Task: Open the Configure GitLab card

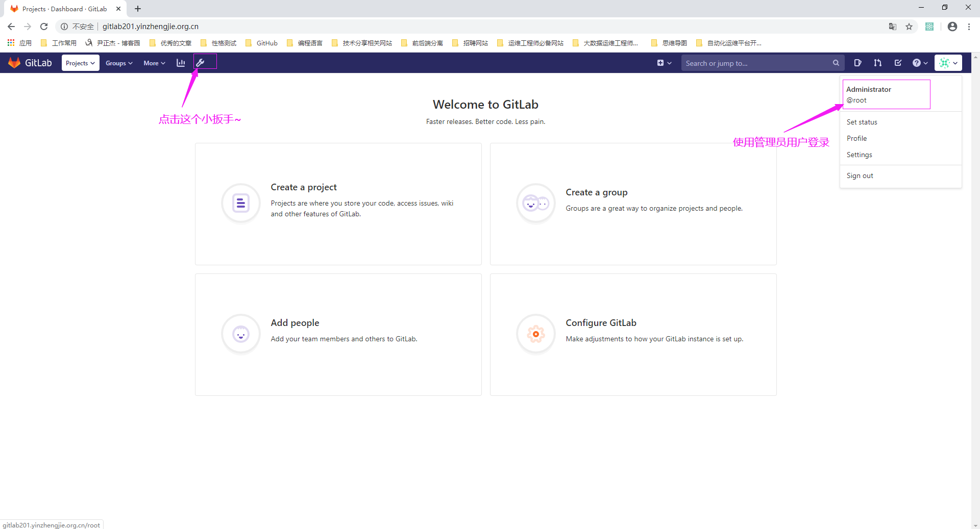Action: (x=633, y=334)
